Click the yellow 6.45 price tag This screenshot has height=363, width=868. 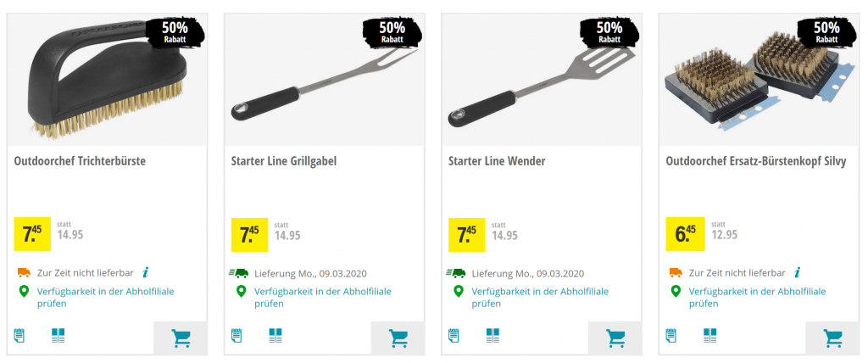685,234
